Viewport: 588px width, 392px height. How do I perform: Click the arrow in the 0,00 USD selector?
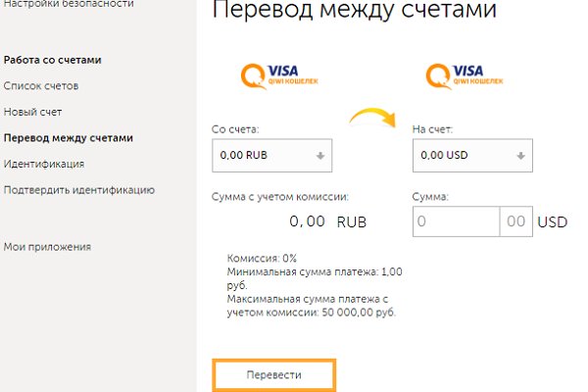pos(523,155)
